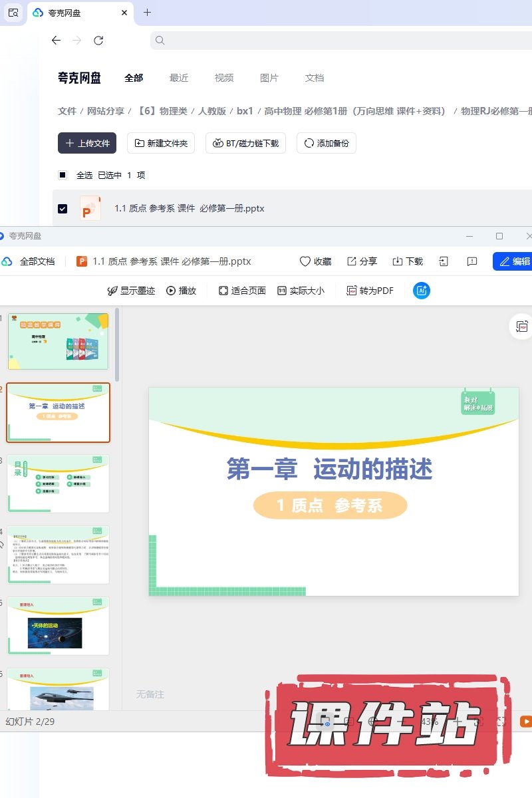Switch to the 文档 tab

pos(315,78)
